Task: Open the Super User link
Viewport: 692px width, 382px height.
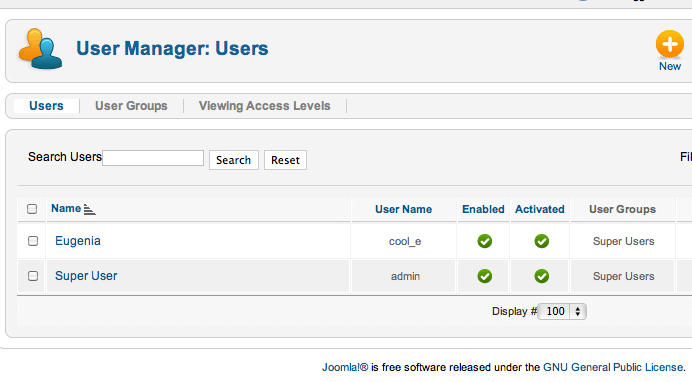Action: point(86,276)
